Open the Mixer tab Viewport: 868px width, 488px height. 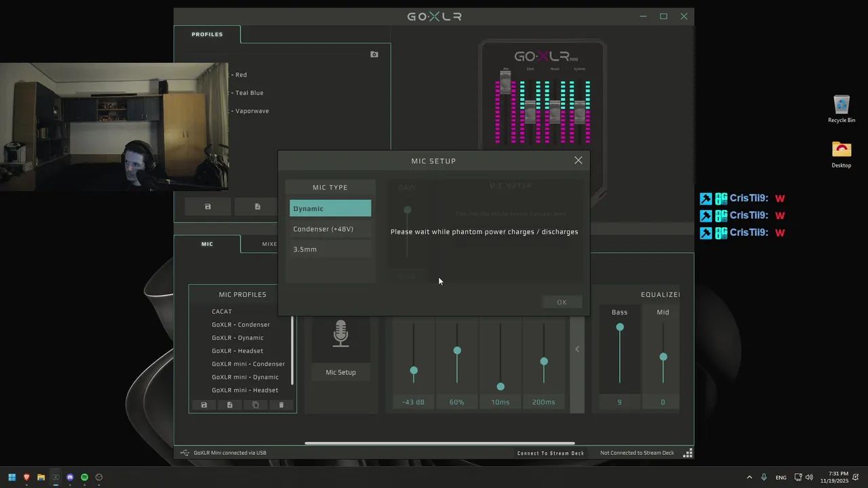[x=269, y=244]
